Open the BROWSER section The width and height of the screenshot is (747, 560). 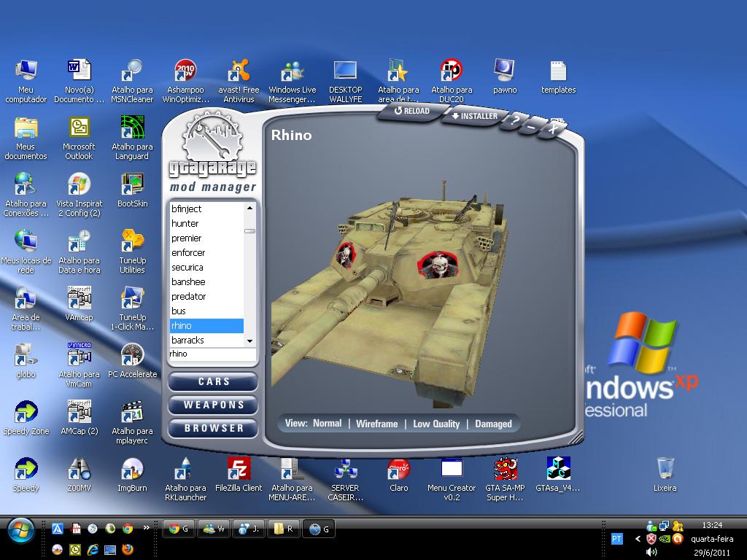[213, 428]
